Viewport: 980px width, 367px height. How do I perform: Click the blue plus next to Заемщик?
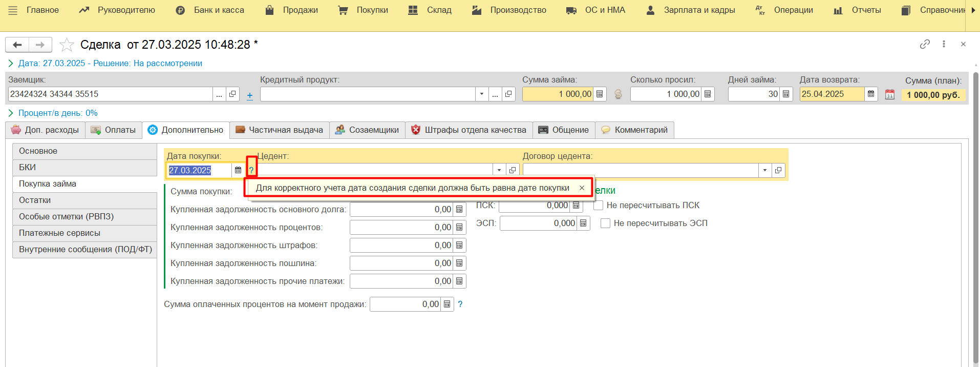tap(250, 95)
